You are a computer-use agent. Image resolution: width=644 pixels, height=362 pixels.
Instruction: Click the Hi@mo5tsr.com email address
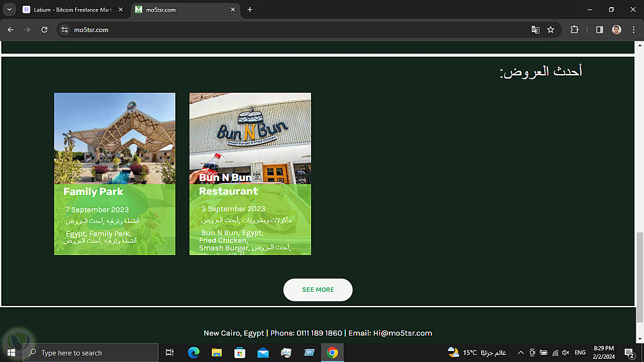[x=402, y=333]
